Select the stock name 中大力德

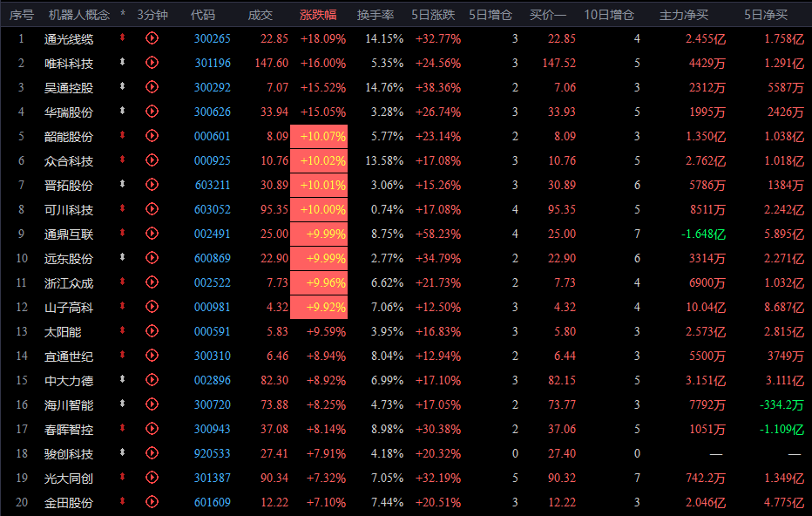(69, 380)
